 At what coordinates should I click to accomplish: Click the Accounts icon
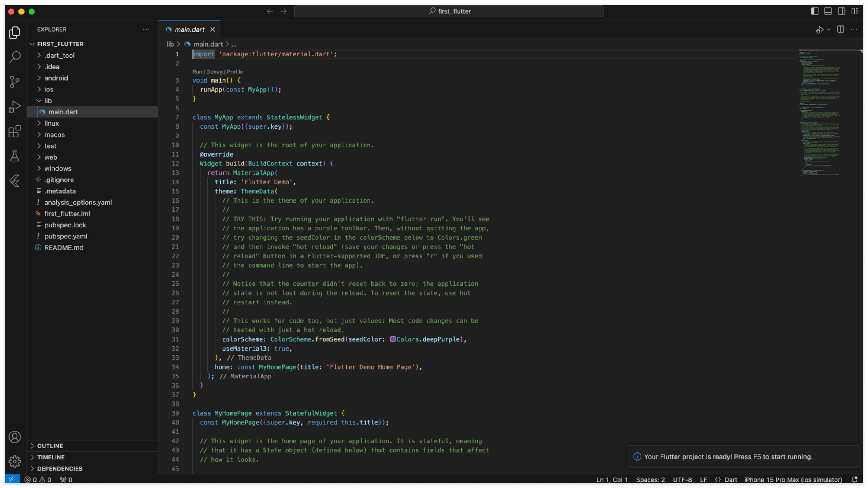pyautogui.click(x=14, y=437)
